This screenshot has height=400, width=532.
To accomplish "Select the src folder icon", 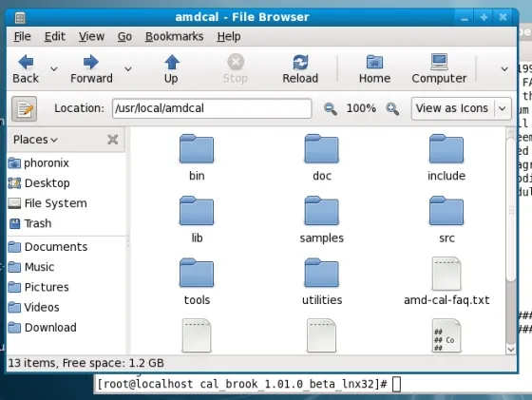I will pyautogui.click(x=446, y=211).
